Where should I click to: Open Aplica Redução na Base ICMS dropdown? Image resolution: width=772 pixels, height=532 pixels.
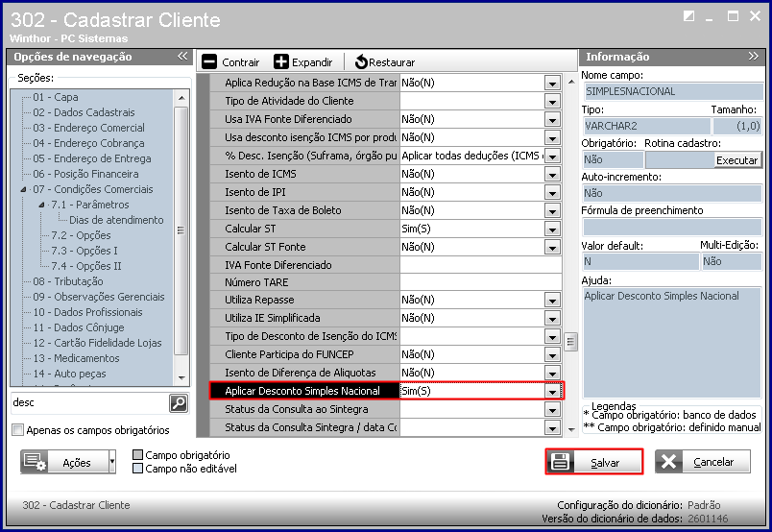[552, 83]
